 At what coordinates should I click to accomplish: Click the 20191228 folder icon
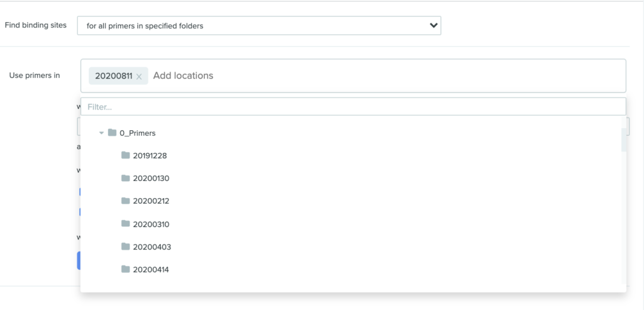(126, 155)
